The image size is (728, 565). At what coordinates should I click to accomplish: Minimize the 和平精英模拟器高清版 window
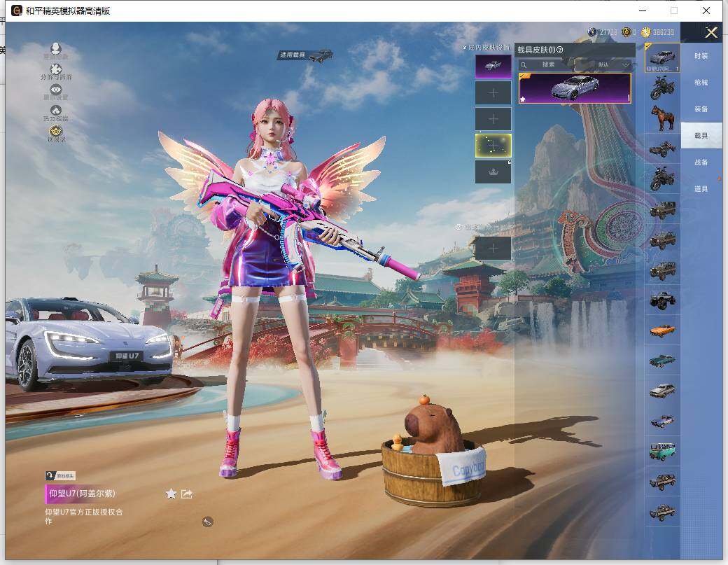[643, 11]
